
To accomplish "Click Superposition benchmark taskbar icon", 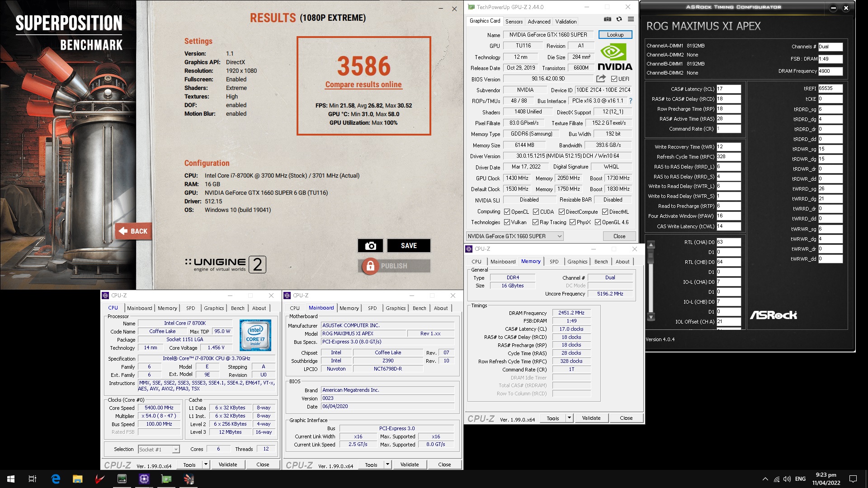I will 189,479.
